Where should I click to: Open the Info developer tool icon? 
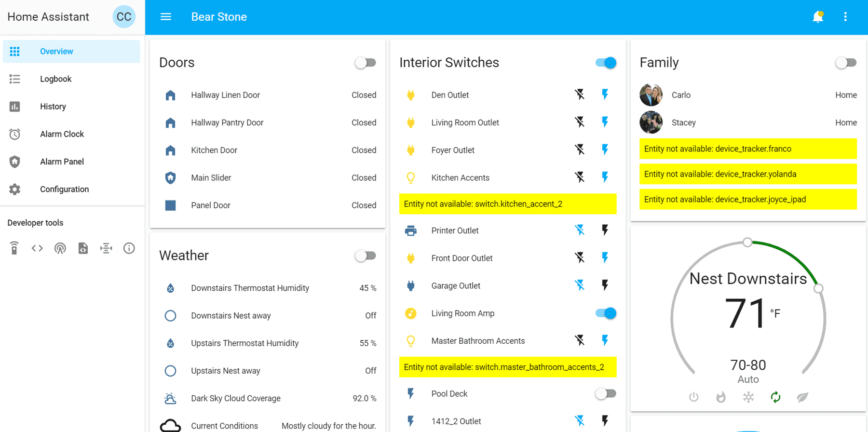(x=129, y=248)
